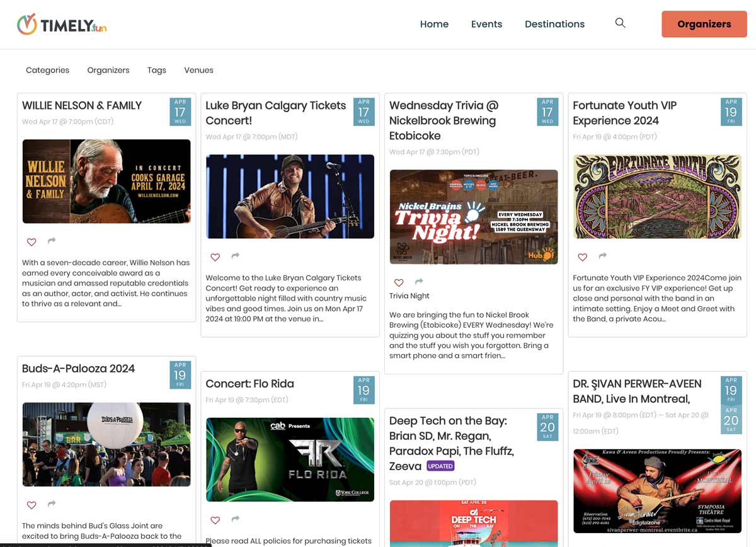Open the Categories filter
Screen dimensions: 756x547
click(x=47, y=70)
